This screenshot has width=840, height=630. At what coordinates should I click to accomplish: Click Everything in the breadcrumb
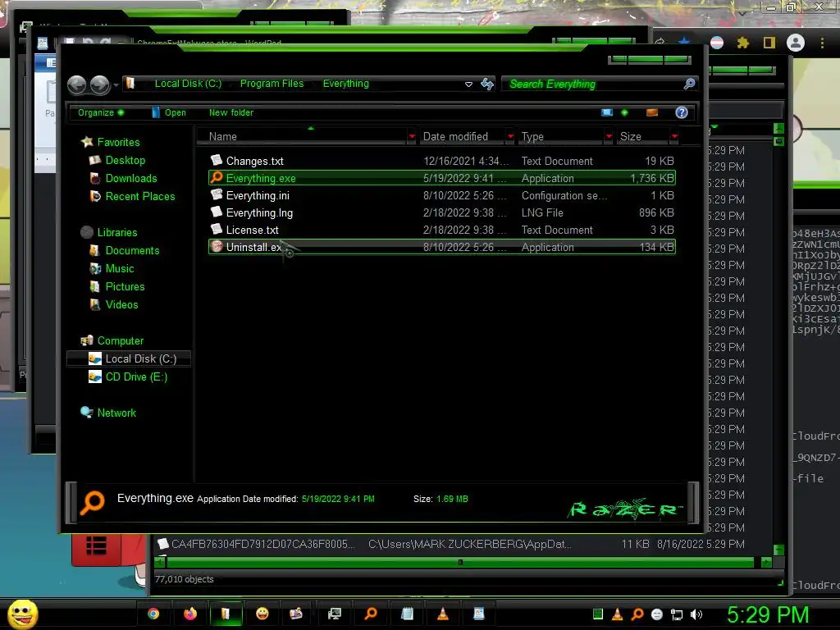pos(345,84)
